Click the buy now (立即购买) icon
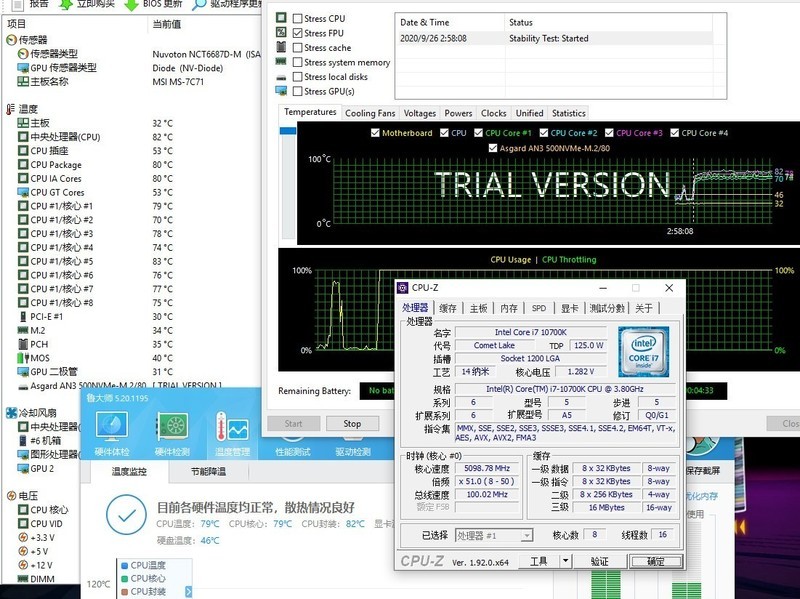The width and height of the screenshot is (800, 599). 66,5
